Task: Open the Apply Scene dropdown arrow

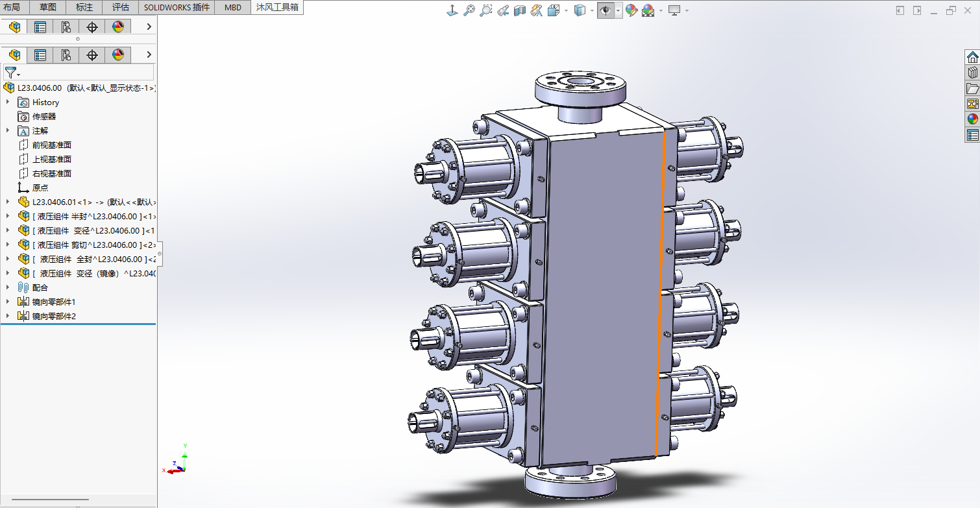Action: point(661,10)
